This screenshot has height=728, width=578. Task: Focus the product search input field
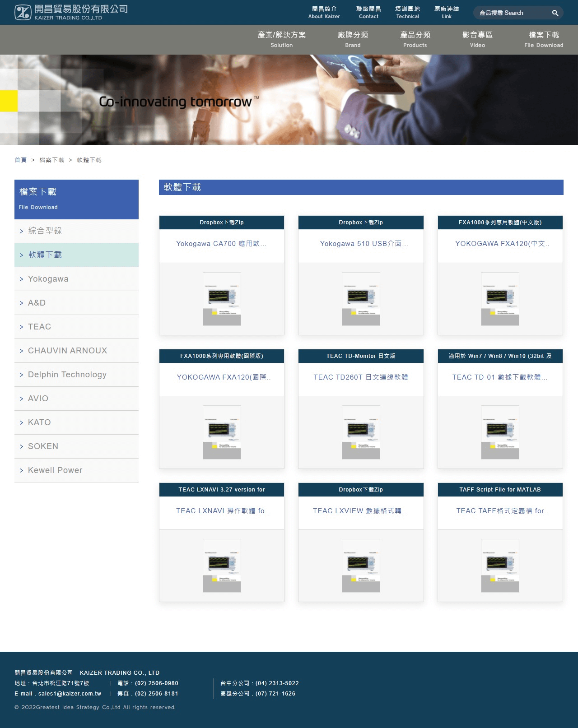(x=512, y=13)
